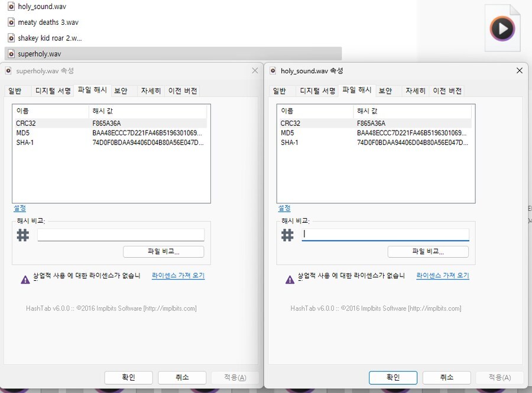Switch to 파일 해시 tab in superholy.wav window
The height and width of the screenshot is (393, 532).
coord(92,90)
